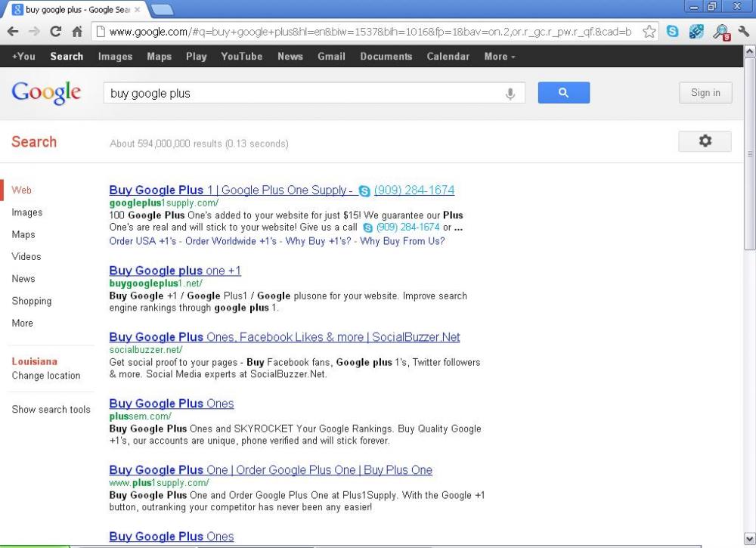Viewport: 756px width, 548px height.
Task: Select Images in the black navigation bar
Action: point(115,57)
